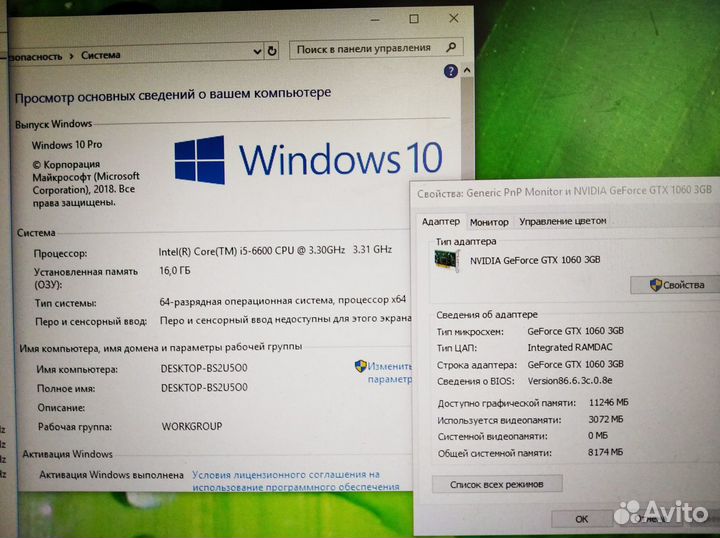Click the Просмотр основных сведений heading
This screenshot has height=538, width=720.
click(173, 95)
